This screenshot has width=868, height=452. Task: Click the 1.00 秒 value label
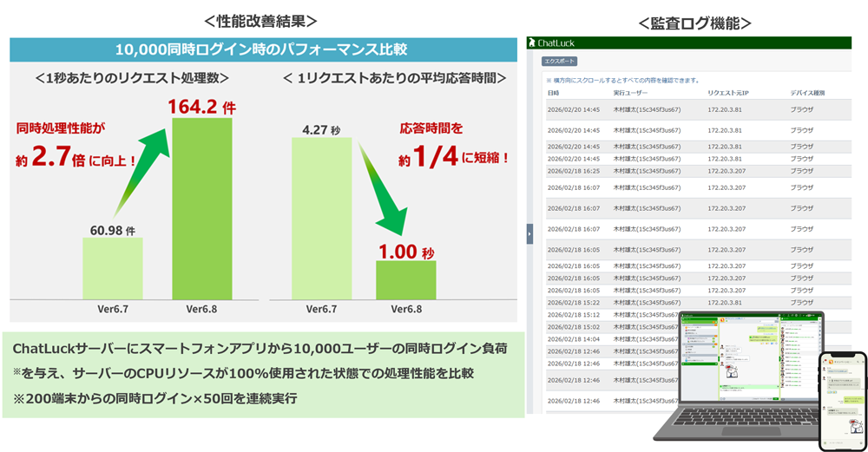[406, 252]
